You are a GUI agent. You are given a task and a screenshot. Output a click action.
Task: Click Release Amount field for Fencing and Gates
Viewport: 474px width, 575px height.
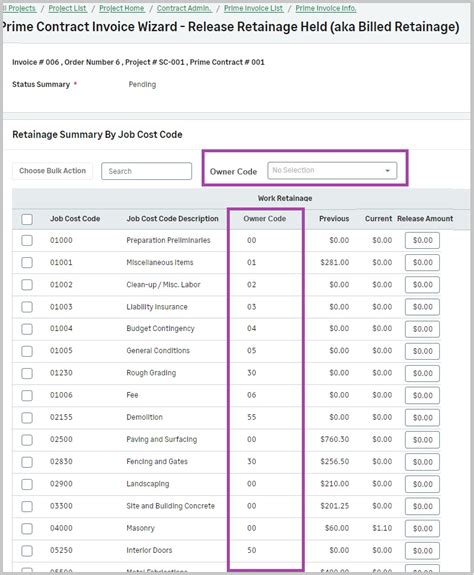[x=422, y=462]
